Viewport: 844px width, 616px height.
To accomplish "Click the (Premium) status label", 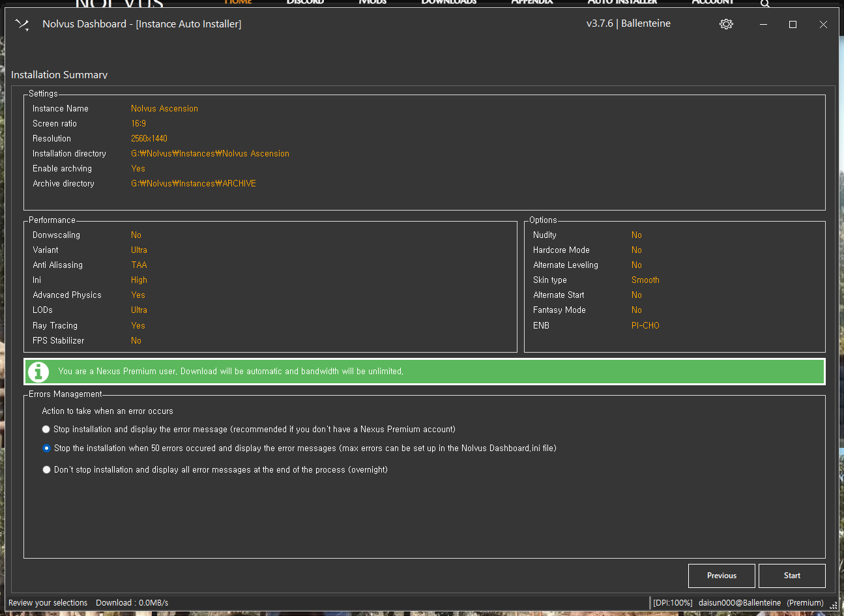I will pos(805,603).
